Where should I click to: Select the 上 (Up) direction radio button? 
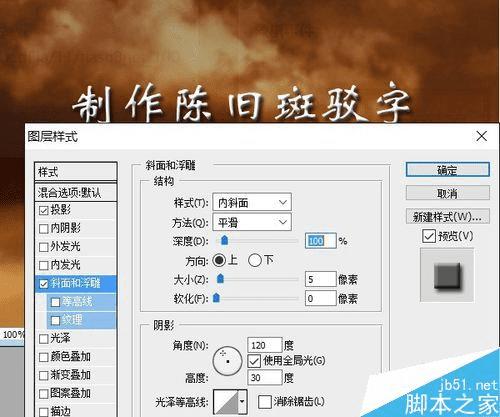[x=219, y=260]
